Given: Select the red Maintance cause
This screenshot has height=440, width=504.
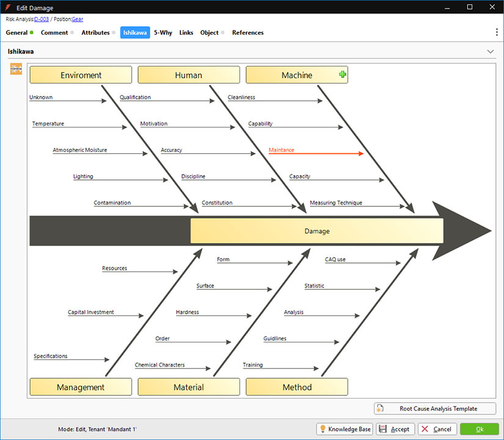Looking at the screenshot, I should 282,150.
